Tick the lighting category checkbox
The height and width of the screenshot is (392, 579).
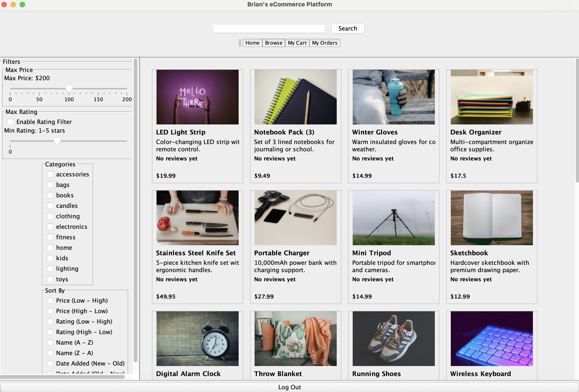(50, 268)
